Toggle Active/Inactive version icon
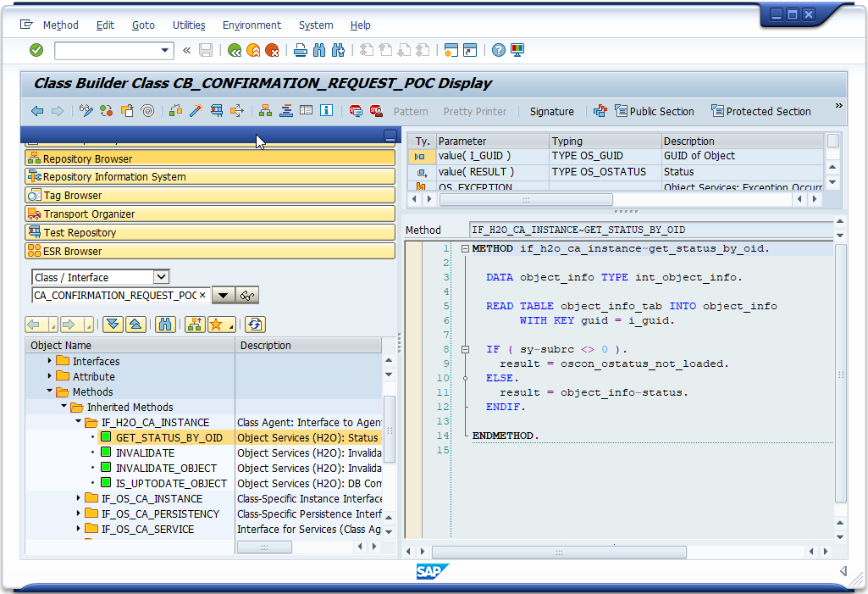The image size is (868, 594). (107, 111)
